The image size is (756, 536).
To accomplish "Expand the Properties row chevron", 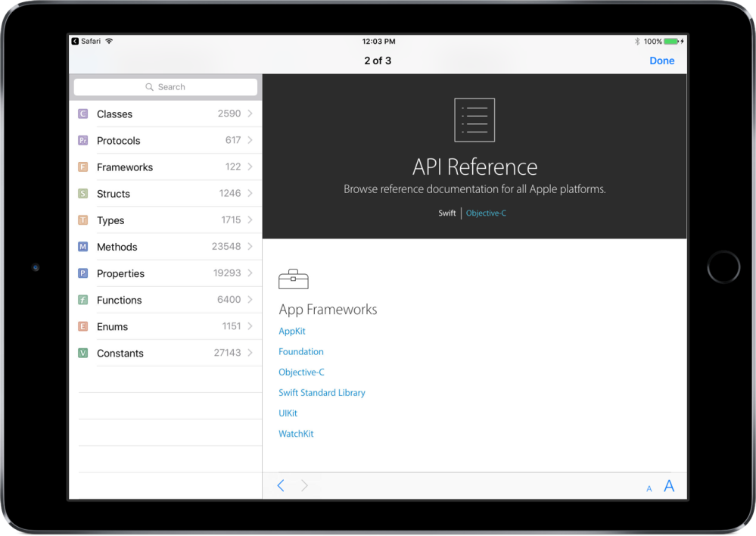I will [250, 273].
